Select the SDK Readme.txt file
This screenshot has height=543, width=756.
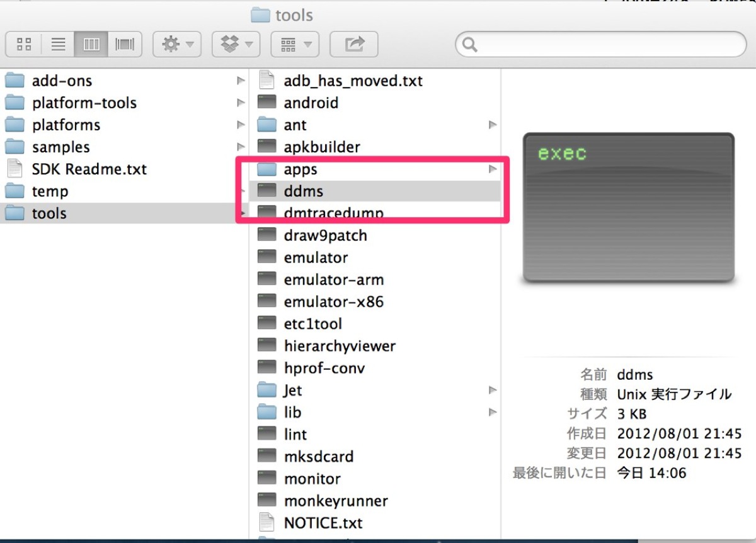point(89,169)
